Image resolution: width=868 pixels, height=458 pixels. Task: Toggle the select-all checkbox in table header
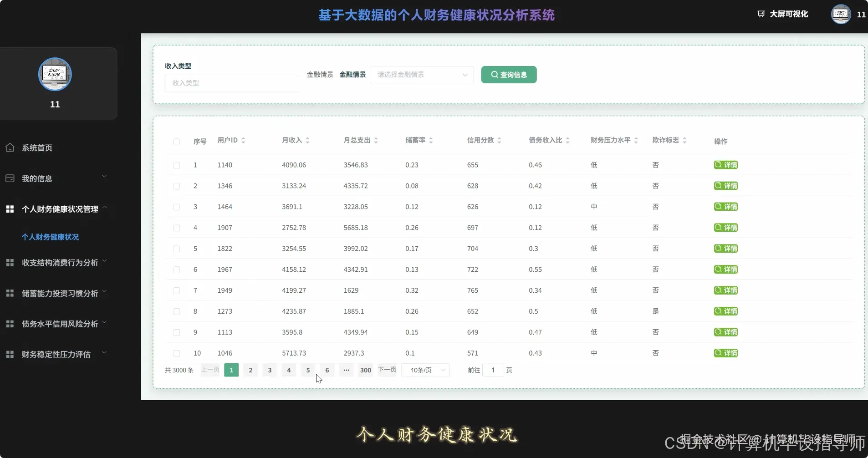pos(176,142)
